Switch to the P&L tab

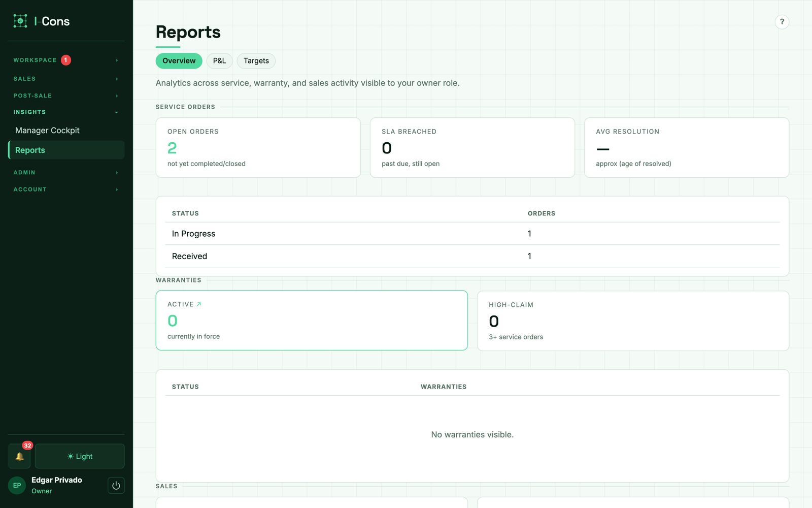[x=219, y=61]
